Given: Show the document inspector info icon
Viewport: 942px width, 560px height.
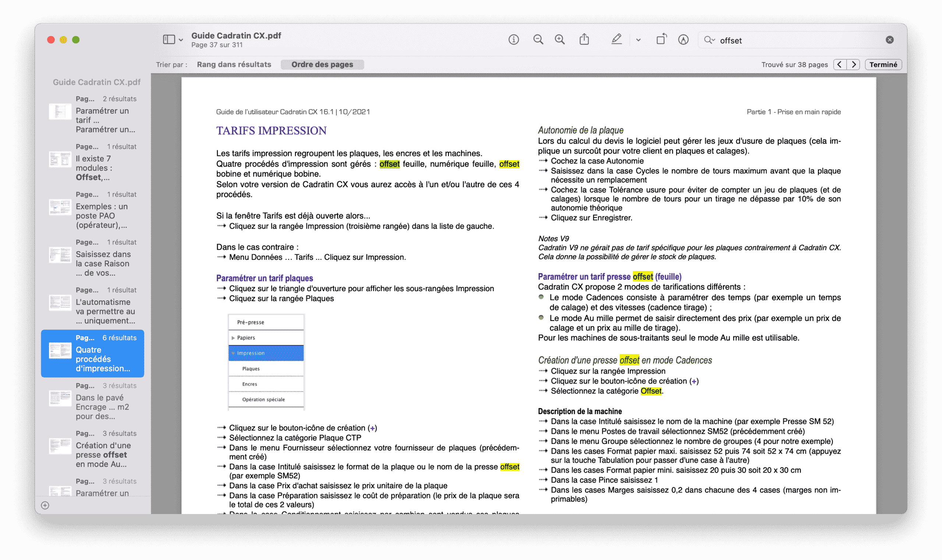Looking at the screenshot, I should tap(513, 40).
